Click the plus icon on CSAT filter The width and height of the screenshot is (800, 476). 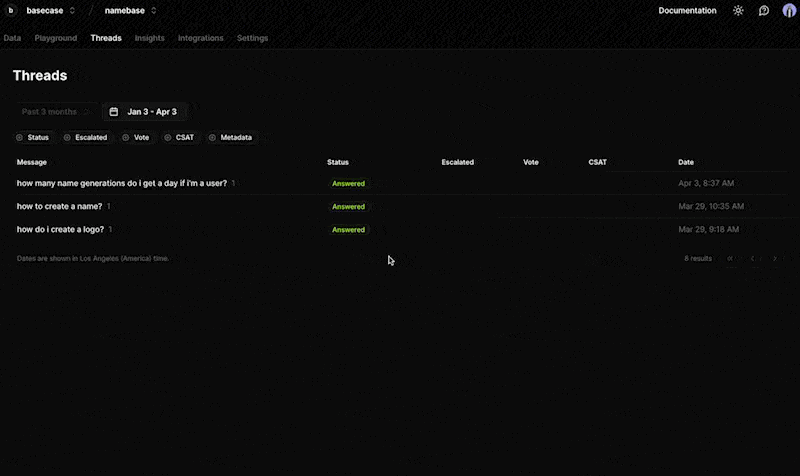tap(167, 137)
